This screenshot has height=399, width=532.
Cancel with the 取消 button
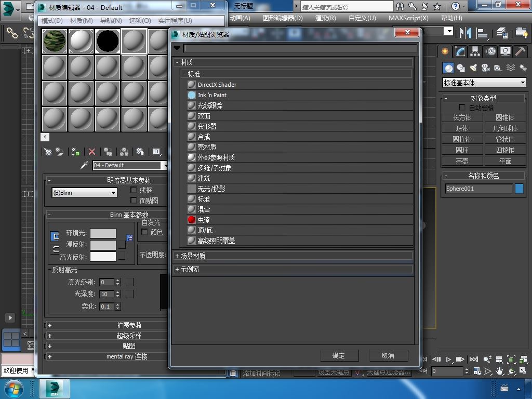(388, 355)
